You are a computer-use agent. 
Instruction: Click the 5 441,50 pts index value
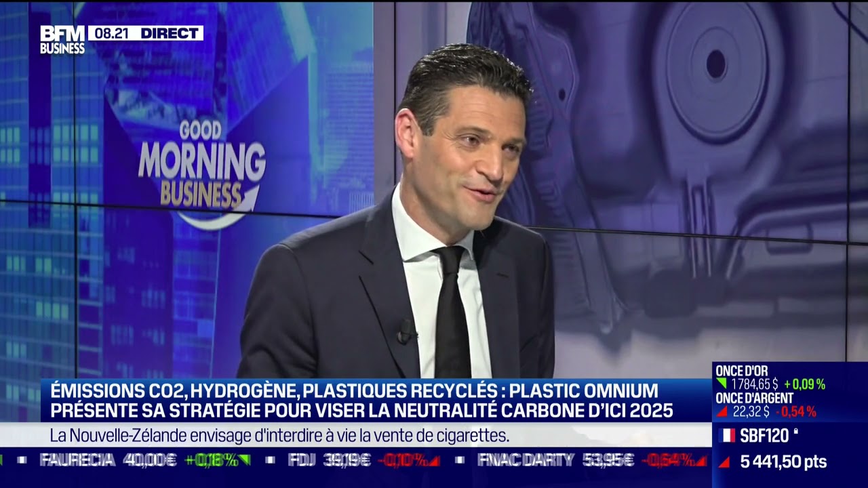click(783, 462)
